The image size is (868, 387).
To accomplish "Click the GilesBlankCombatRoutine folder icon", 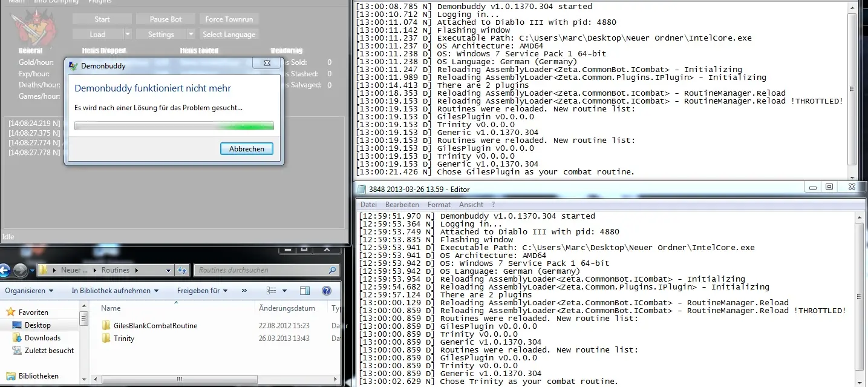I will point(106,326).
